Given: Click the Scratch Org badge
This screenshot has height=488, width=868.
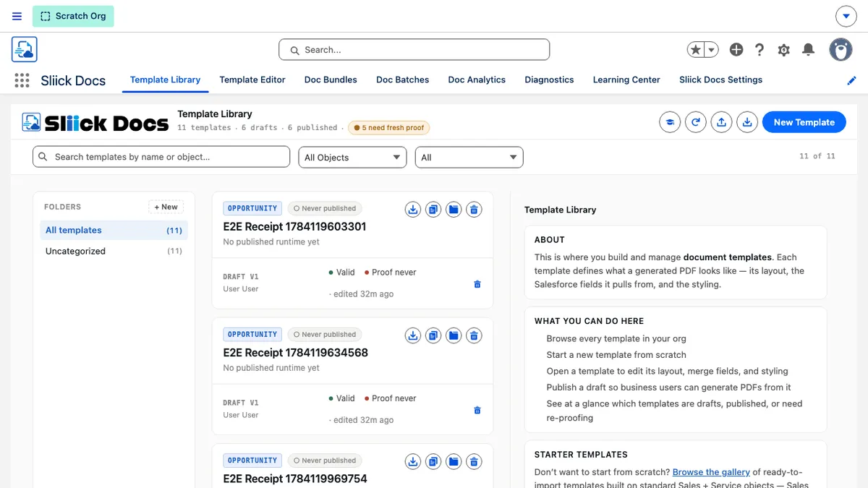Looking at the screenshot, I should pyautogui.click(x=73, y=16).
